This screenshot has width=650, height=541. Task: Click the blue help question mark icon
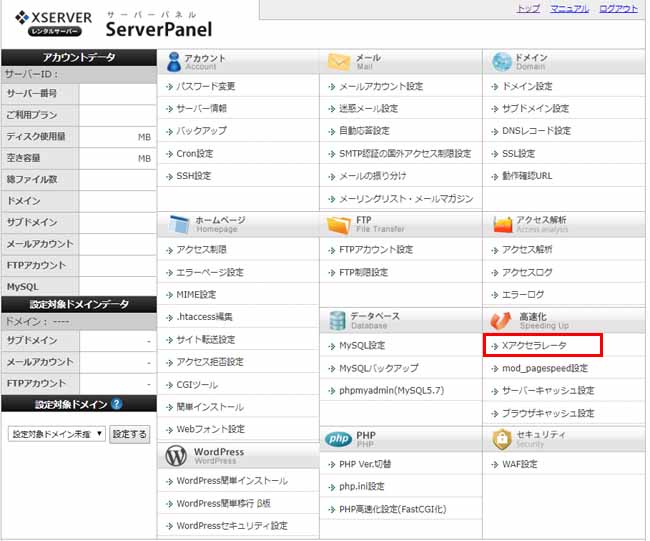[117, 404]
